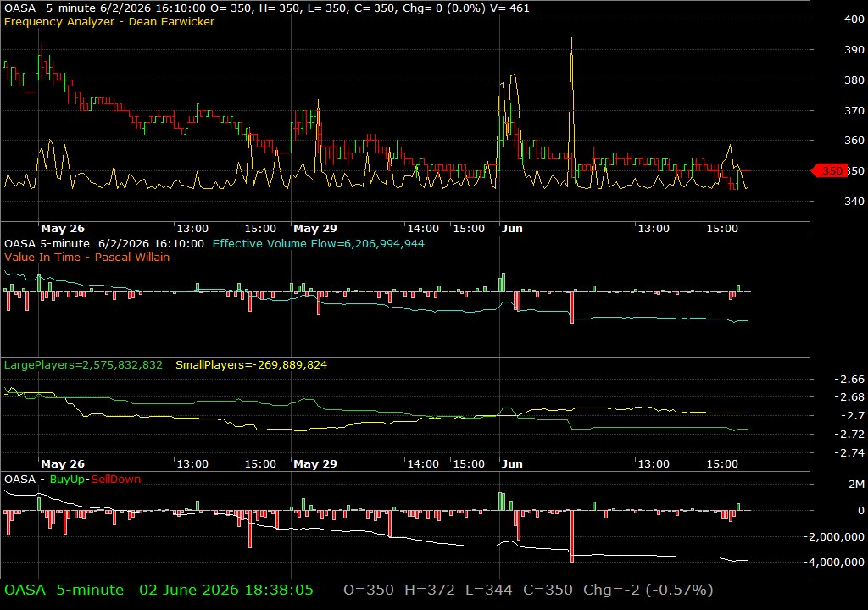Select the Frequency Analyzer - Dean Earwicker label
868x610 pixels.
[109, 21]
